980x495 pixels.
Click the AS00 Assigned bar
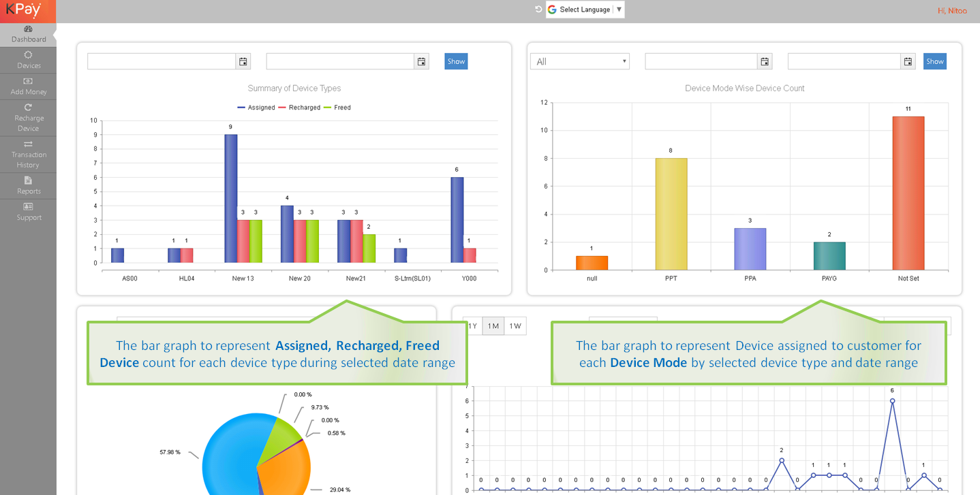118,255
